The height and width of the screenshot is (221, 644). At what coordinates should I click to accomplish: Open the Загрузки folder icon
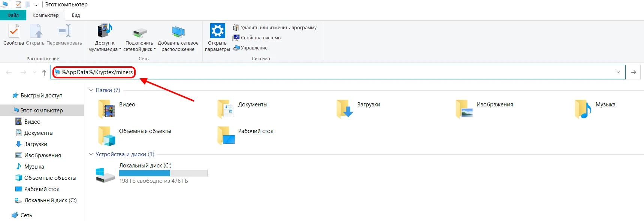(345, 109)
